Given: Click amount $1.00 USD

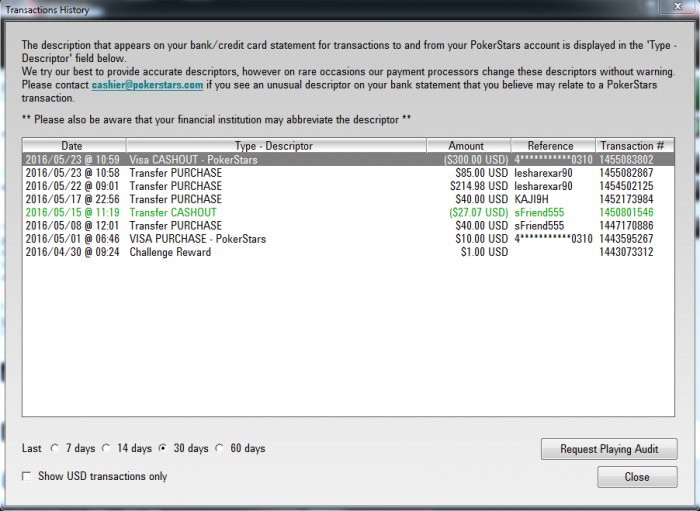Looking at the screenshot, I should 484,252.
